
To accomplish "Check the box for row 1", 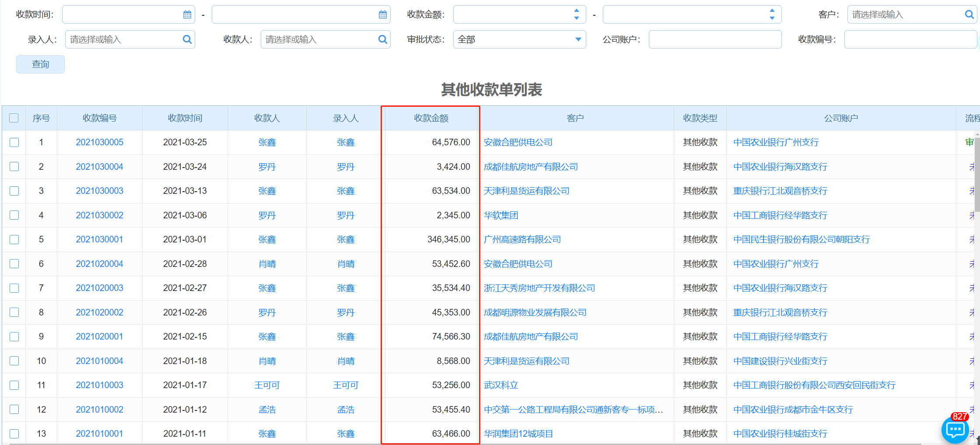I will point(14,142).
